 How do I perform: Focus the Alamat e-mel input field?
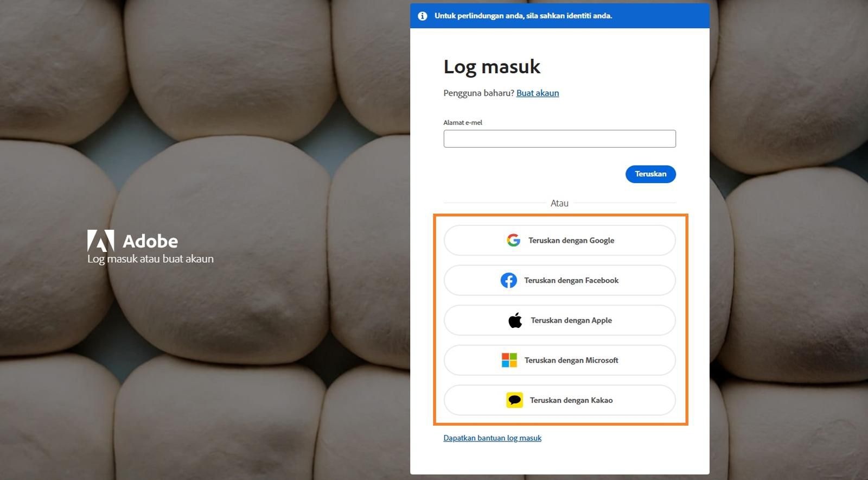coord(559,138)
